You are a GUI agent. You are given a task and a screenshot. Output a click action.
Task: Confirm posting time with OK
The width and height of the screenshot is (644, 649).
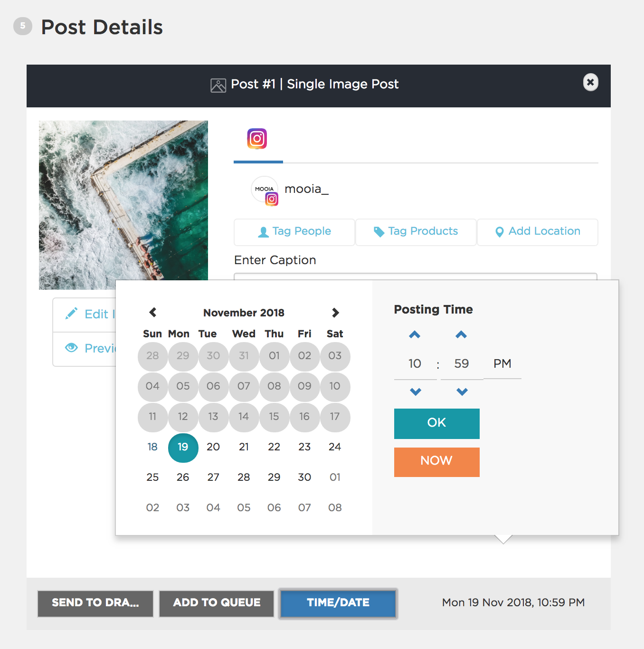point(436,423)
